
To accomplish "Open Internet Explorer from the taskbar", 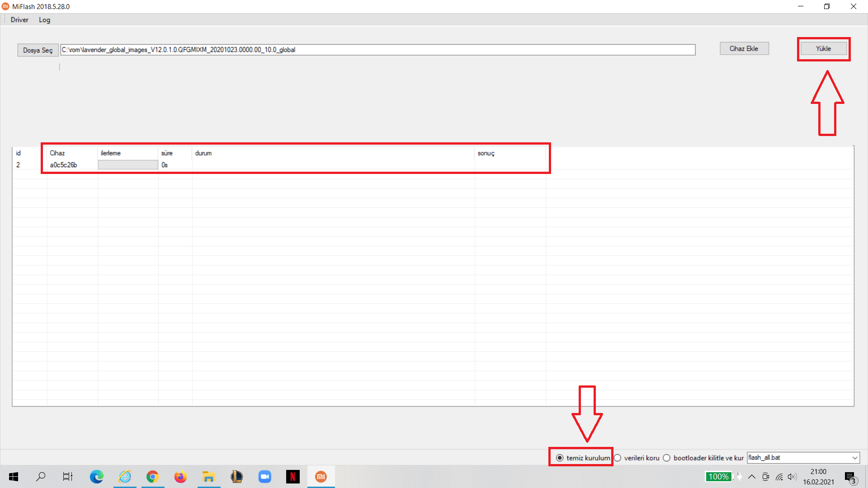I will pos(125,477).
